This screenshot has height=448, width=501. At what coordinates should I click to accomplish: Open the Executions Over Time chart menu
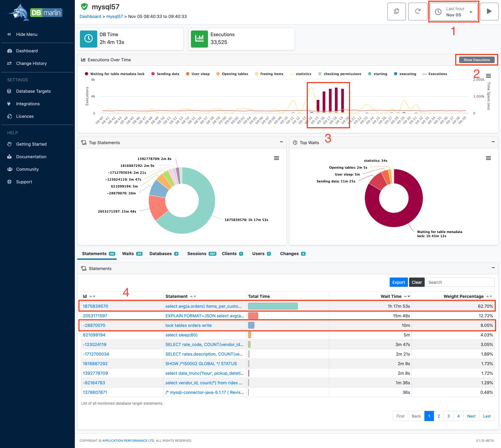click(488, 76)
